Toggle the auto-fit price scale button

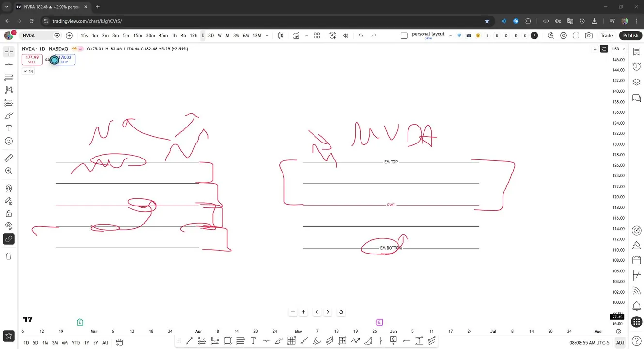[604, 49]
